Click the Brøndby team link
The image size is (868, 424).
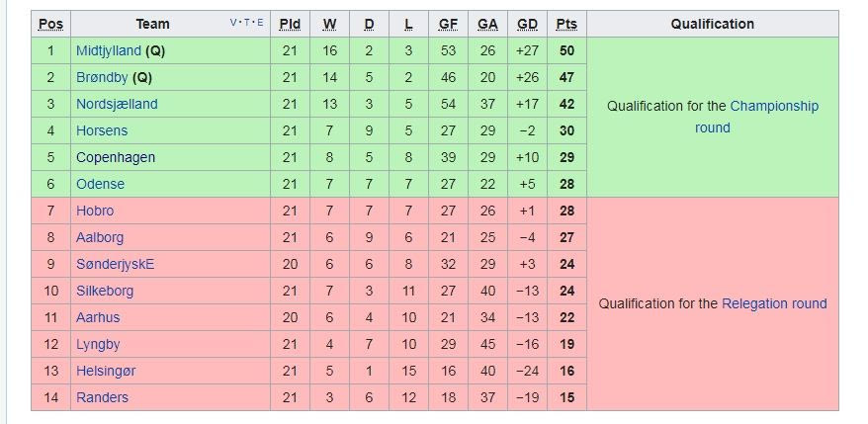[x=100, y=77]
